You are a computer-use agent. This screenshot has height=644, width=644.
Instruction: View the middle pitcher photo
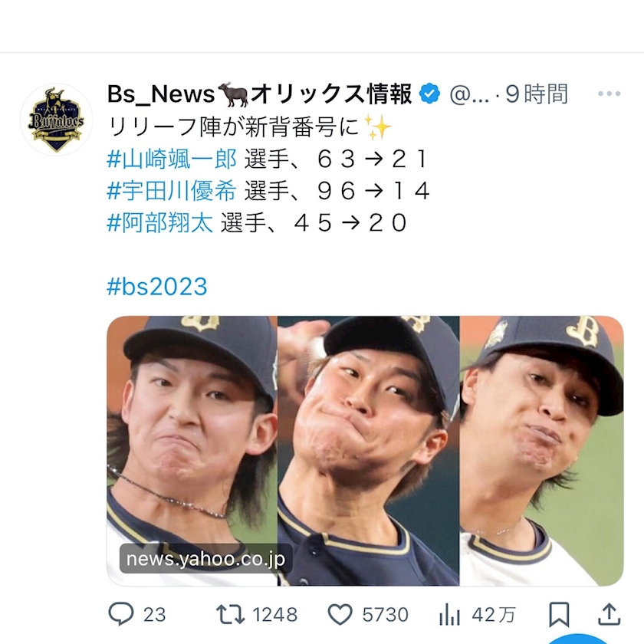pyautogui.click(x=369, y=451)
